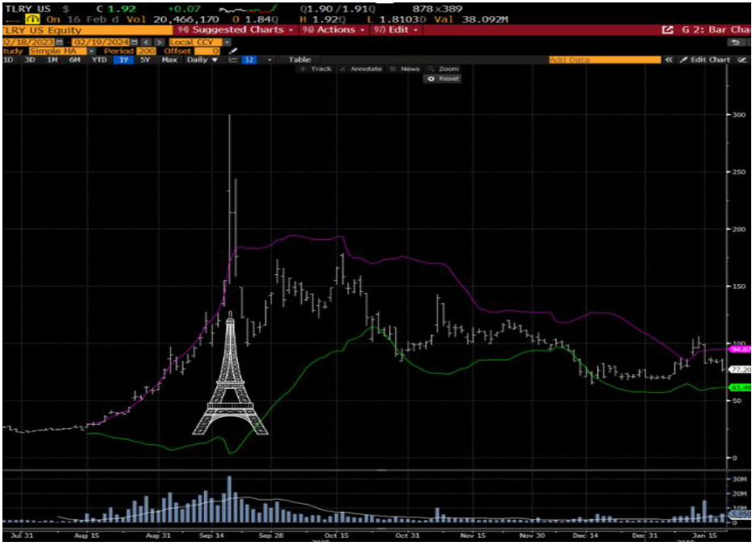
Task: Toggle the Track crosshair tool
Action: 316,70
